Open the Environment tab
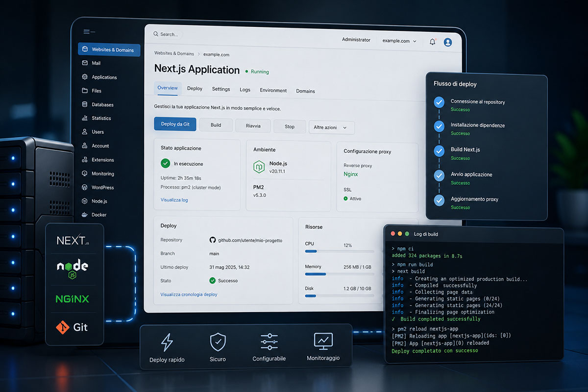Image resolution: width=588 pixels, height=392 pixels. (x=273, y=90)
